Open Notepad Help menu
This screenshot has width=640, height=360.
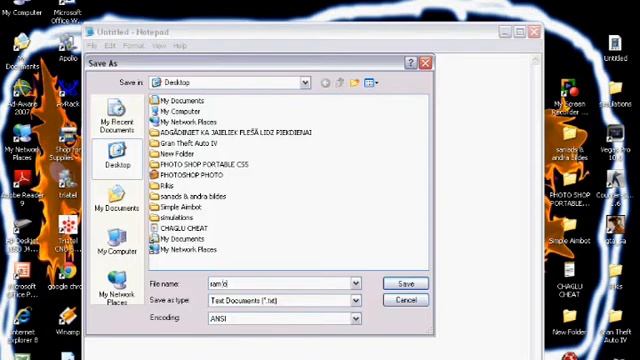[x=180, y=46]
